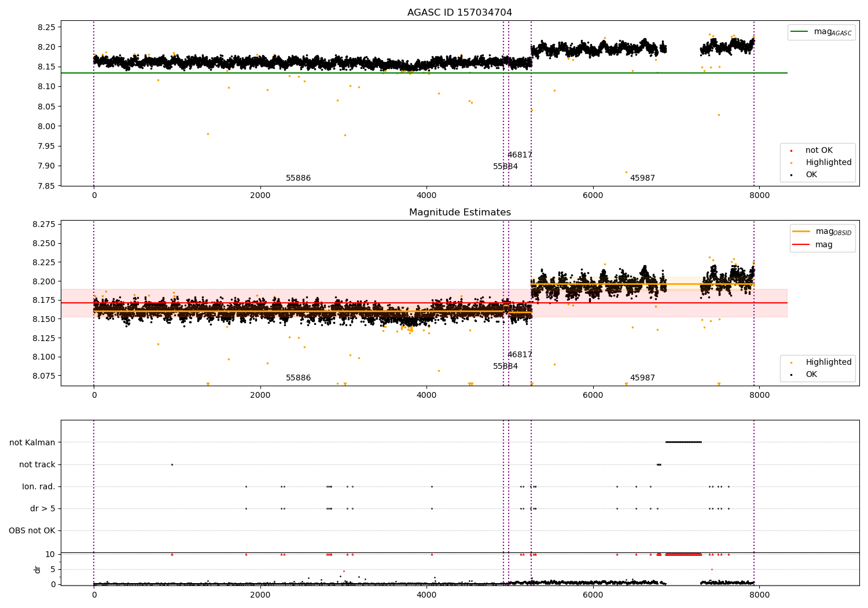The height and width of the screenshot is (608, 868).
Task: Click 'not OK' legend entry in top plot
Action: [819, 151]
